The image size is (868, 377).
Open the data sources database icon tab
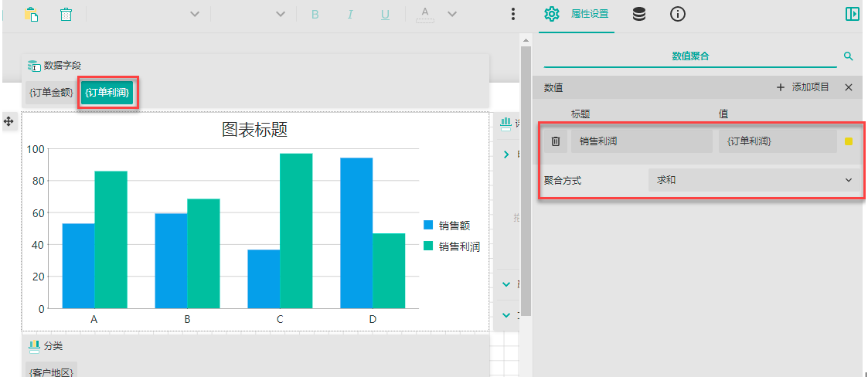[639, 14]
